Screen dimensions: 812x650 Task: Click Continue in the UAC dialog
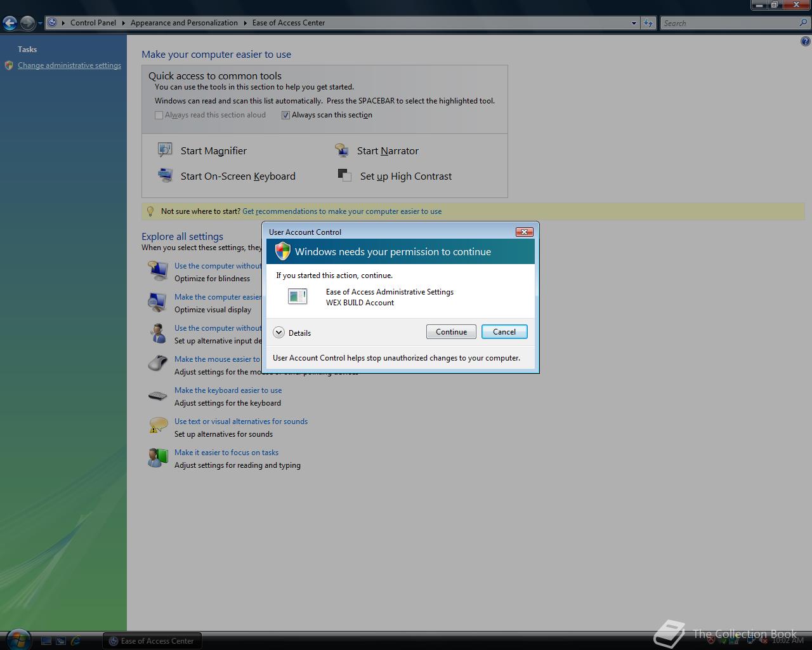pos(451,332)
